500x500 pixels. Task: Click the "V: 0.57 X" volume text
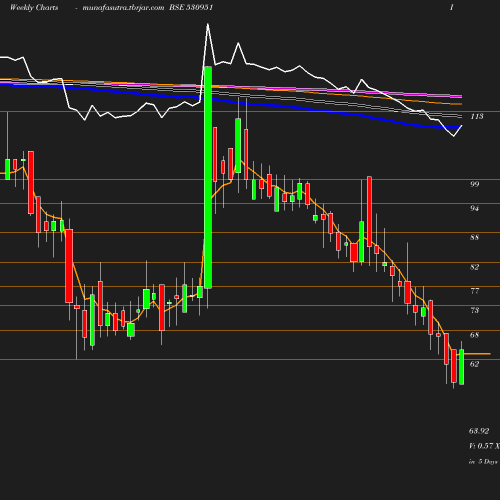click(x=484, y=446)
